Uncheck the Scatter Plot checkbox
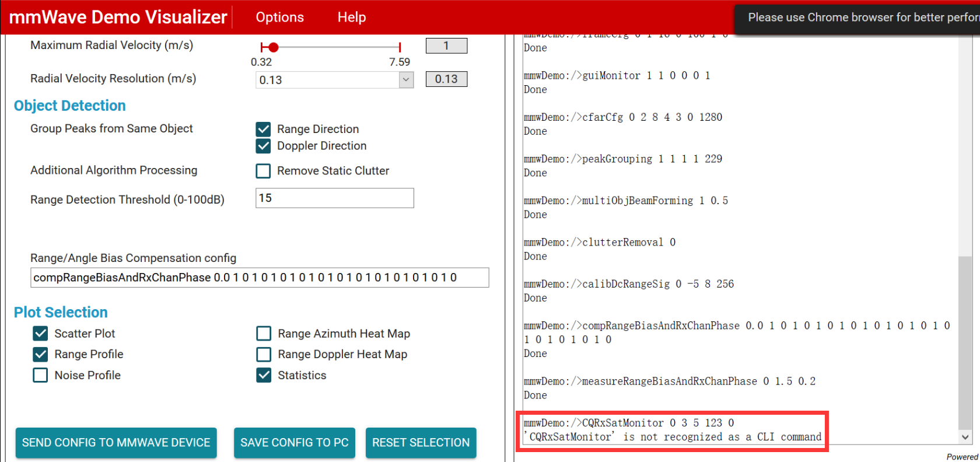The height and width of the screenshot is (462, 980). pyautogui.click(x=40, y=333)
